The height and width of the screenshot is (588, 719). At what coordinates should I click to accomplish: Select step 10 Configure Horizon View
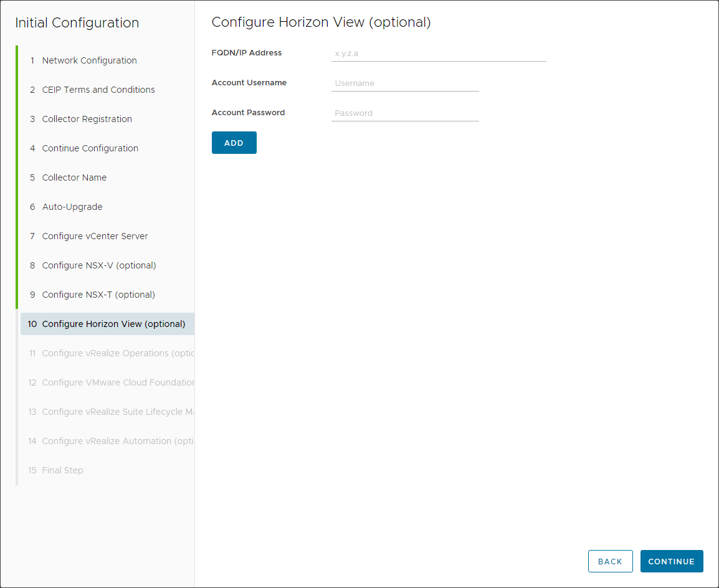point(107,324)
